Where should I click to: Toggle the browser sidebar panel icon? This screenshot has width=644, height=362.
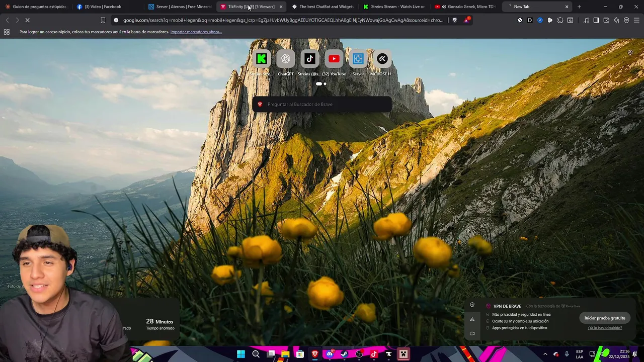point(596,20)
